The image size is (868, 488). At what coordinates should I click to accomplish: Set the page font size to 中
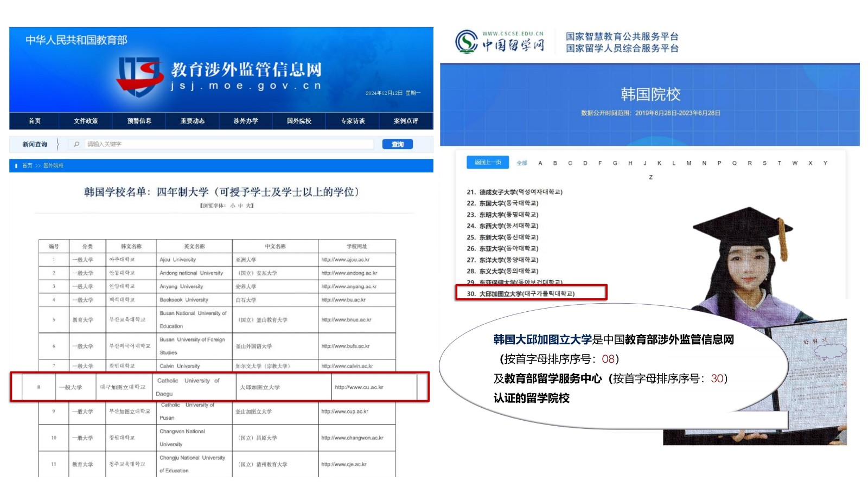pos(240,206)
